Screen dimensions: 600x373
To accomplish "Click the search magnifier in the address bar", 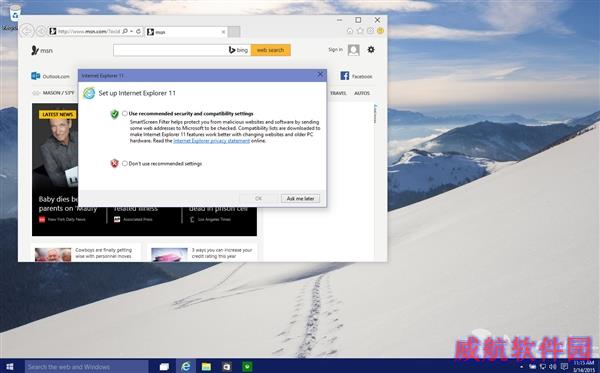I will point(125,31).
